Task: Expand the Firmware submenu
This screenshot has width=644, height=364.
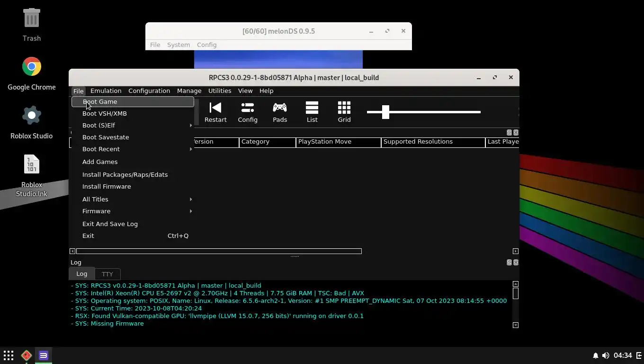Action: [x=133, y=211]
